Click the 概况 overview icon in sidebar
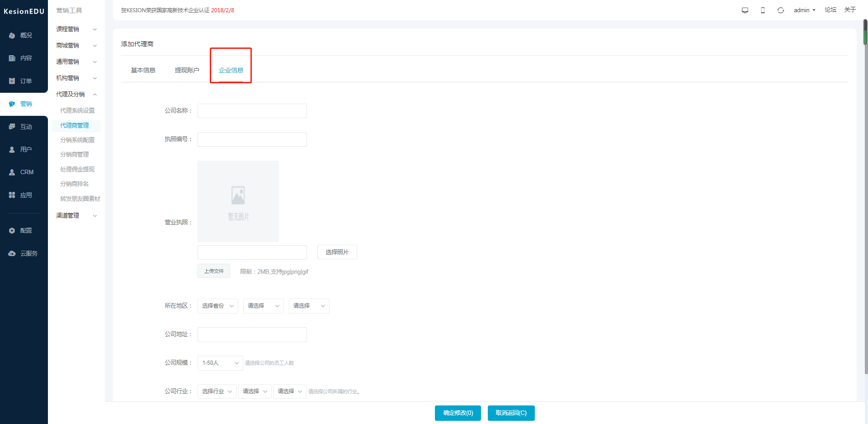 pos(12,35)
